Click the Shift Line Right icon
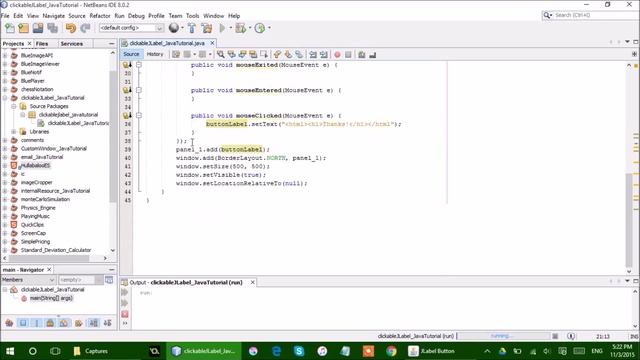 [x=324, y=54]
